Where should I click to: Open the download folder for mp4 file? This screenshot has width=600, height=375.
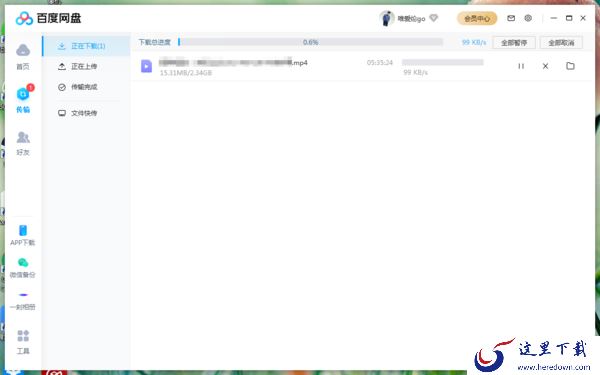(x=570, y=66)
